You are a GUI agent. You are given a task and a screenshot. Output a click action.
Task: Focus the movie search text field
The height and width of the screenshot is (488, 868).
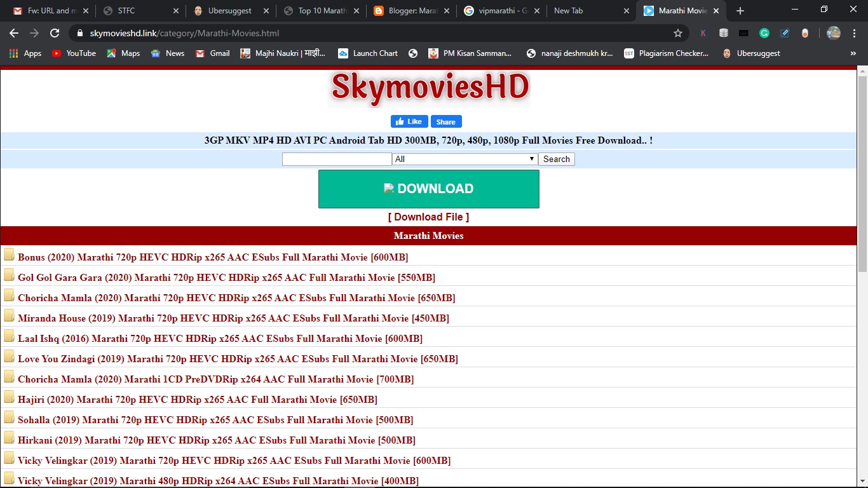337,159
